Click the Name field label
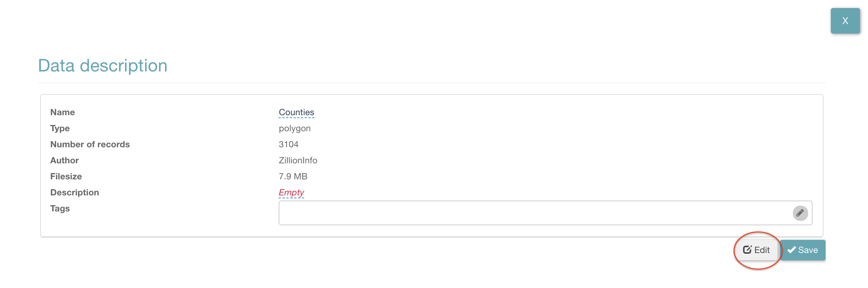 (x=62, y=112)
